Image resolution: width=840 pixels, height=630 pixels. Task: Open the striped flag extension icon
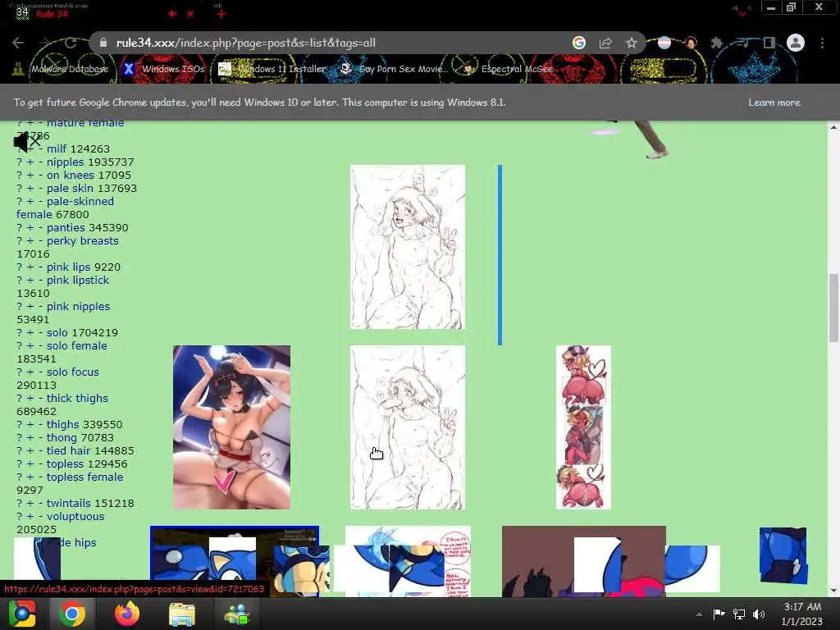click(664, 43)
